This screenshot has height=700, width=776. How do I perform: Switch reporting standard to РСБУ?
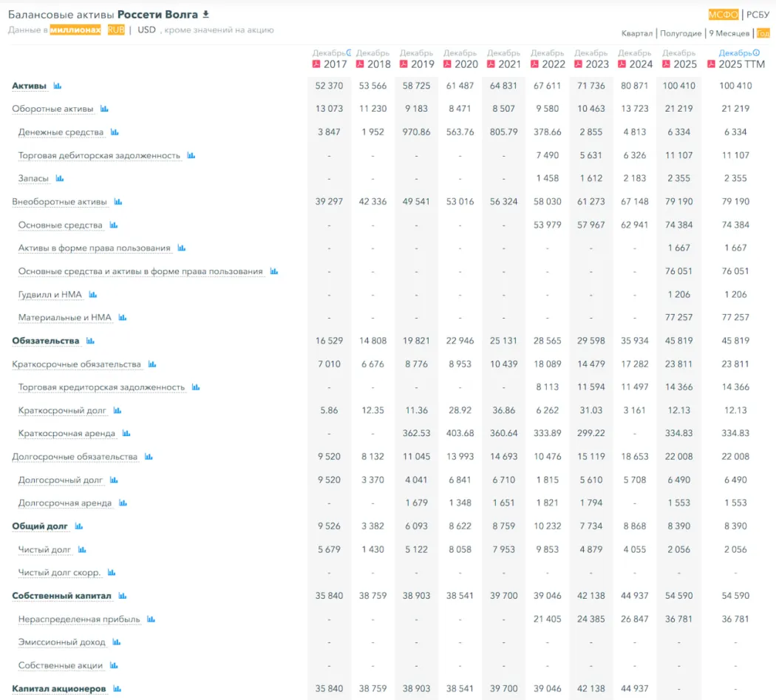coord(758,14)
